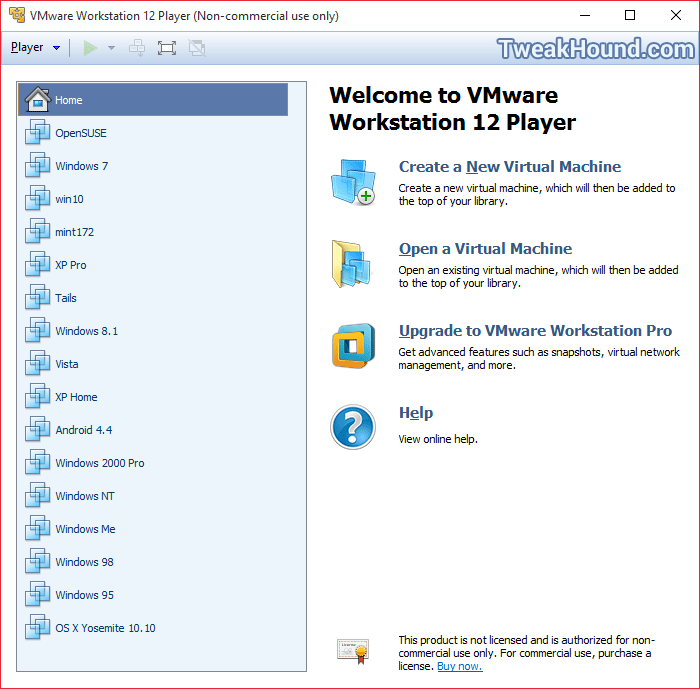This screenshot has height=689, width=700.
Task: Select Windows Me label text
Action: click(x=85, y=530)
